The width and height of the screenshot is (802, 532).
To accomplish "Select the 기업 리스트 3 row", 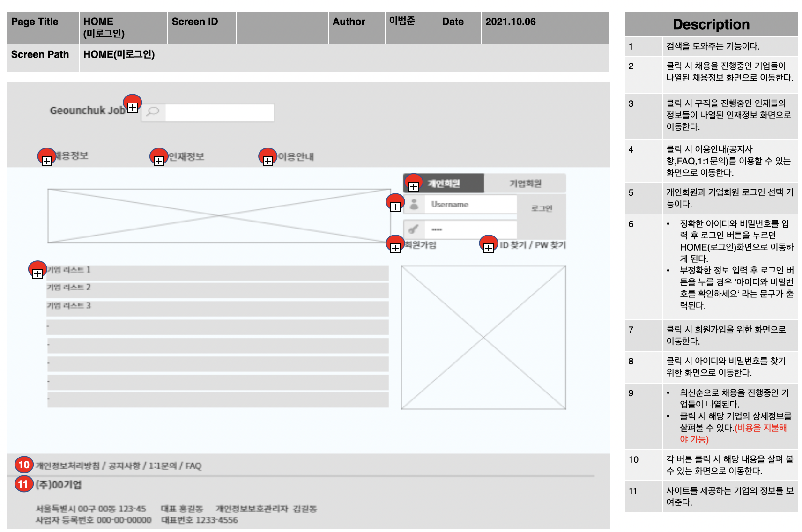I will (x=218, y=309).
